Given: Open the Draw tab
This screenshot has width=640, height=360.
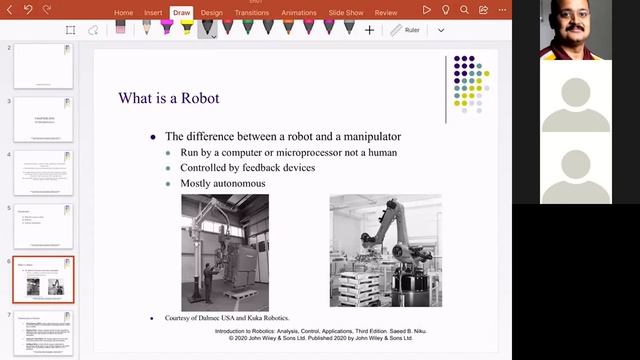Looking at the screenshot, I should [x=181, y=13].
